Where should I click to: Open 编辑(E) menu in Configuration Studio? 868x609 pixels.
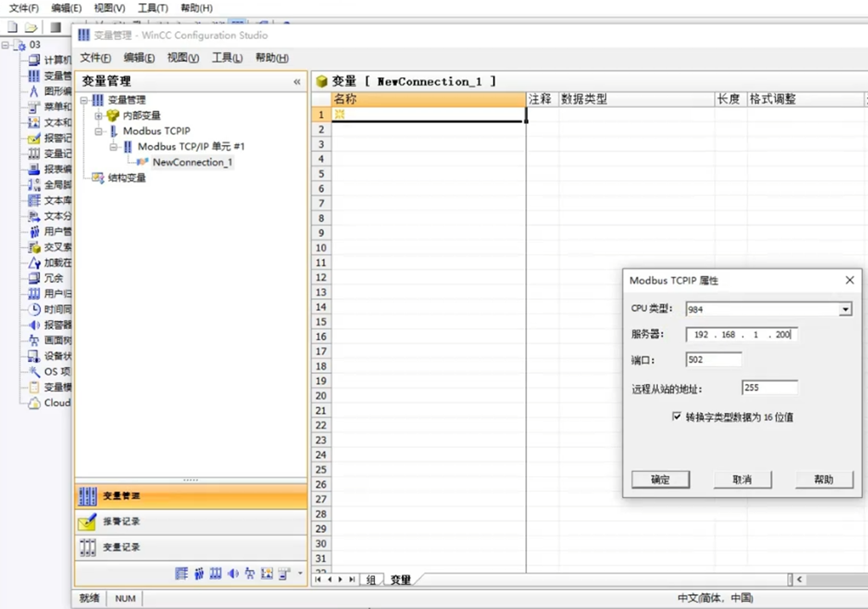(x=139, y=58)
